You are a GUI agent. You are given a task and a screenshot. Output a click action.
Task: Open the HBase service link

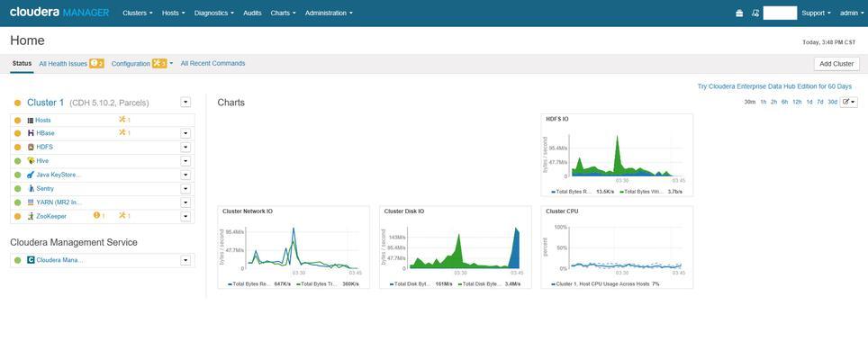[45, 133]
